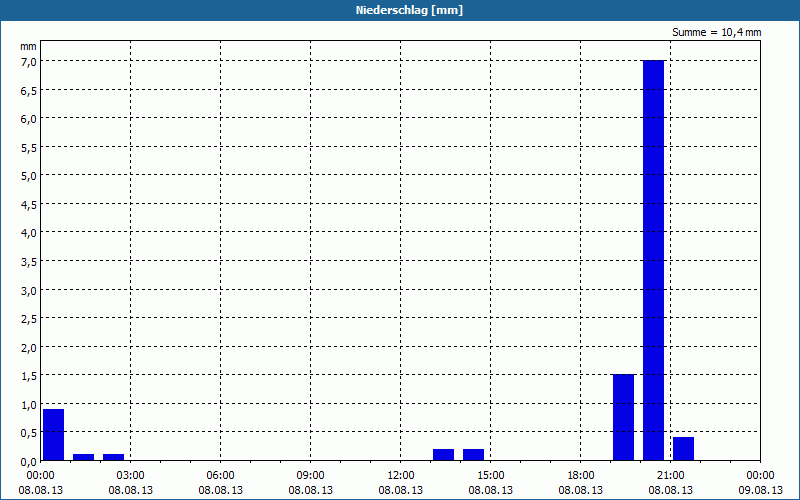Select the 12:00 time axis label
Screen dimensions: 800x500
pyautogui.click(x=401, y=476)
